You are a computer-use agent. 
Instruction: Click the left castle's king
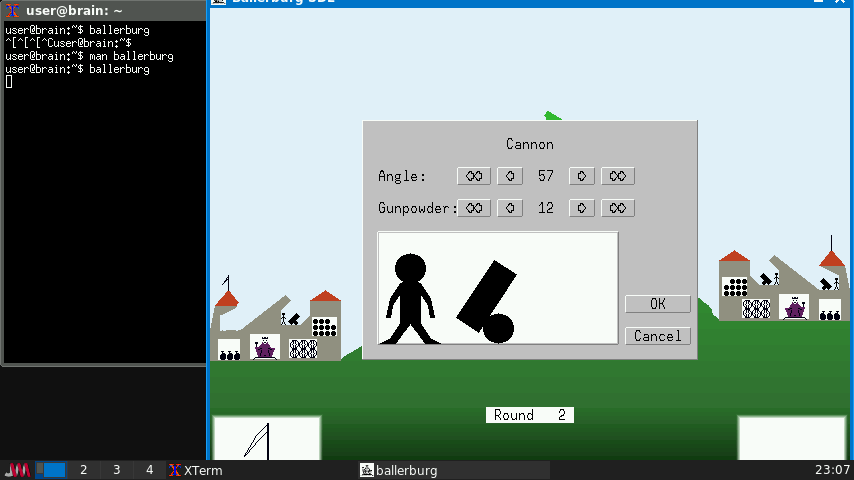point(265,348)
